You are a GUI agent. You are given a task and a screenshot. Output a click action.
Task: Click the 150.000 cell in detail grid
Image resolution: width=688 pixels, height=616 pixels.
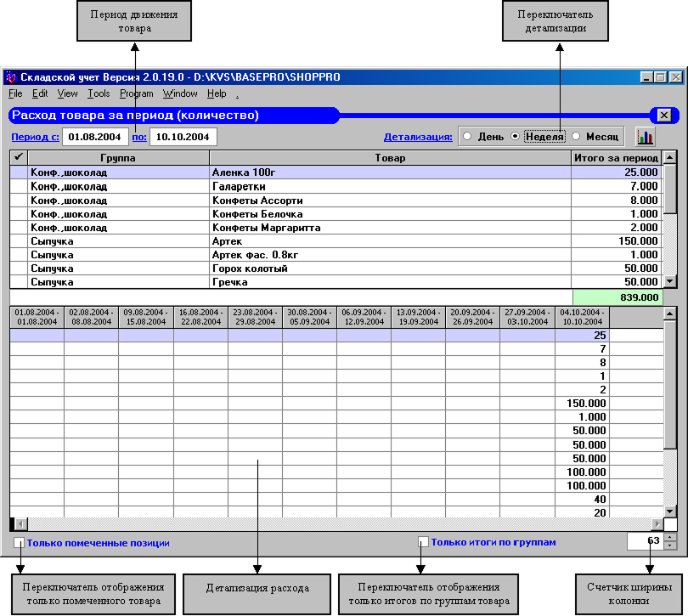[583, 403]
